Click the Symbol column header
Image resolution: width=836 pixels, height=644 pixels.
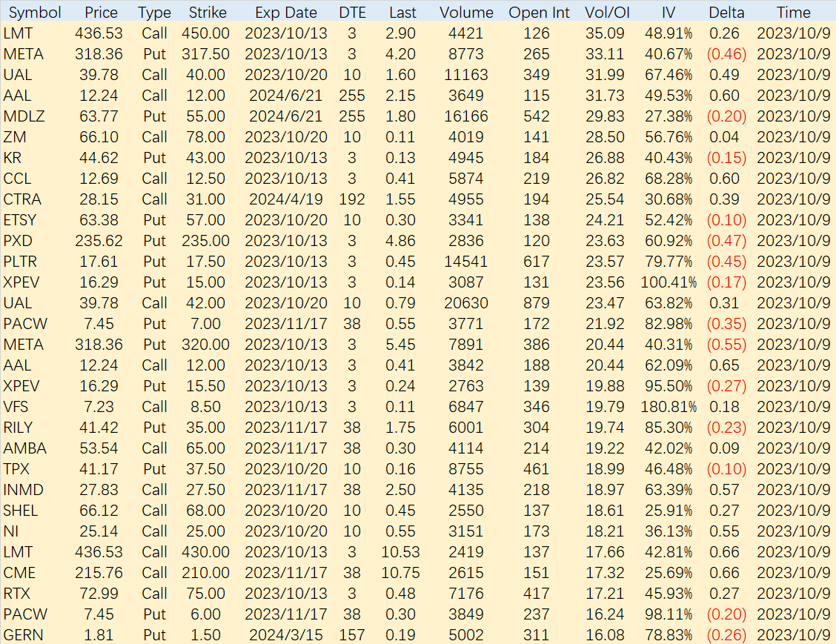coord(35,13)
